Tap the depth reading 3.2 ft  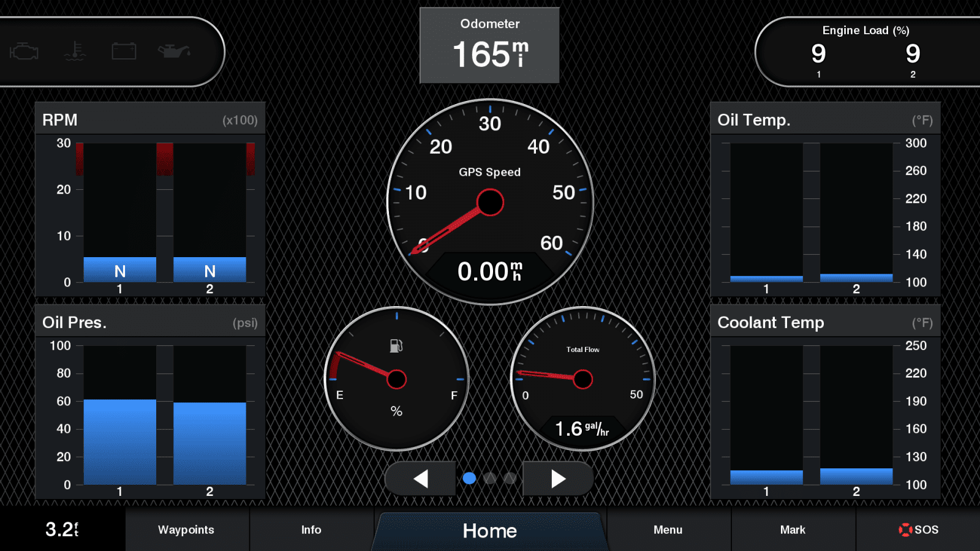click(x=62, y=529)
